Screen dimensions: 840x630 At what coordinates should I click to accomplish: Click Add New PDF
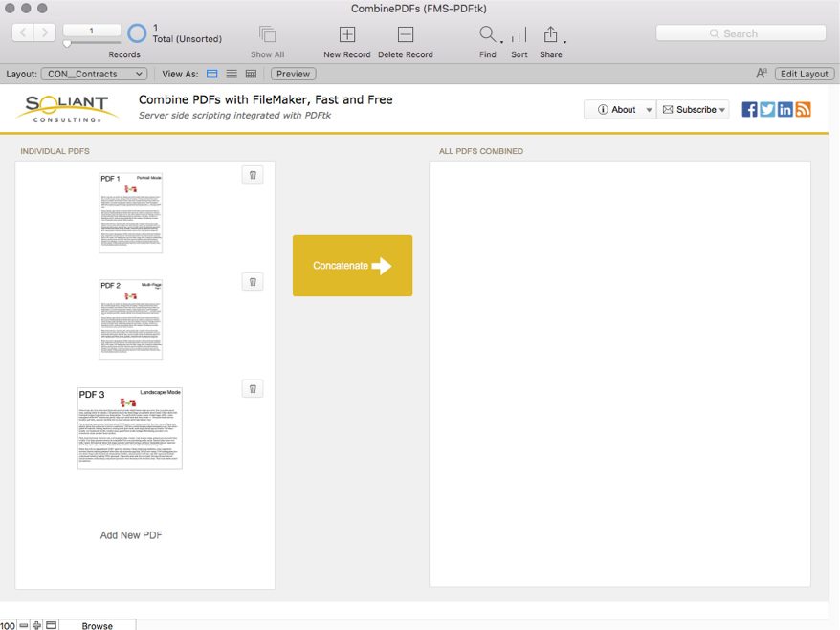pos(131,535)
